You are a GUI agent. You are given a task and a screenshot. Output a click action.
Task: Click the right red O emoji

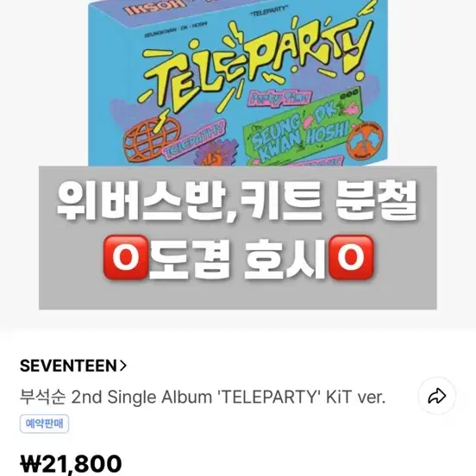pyautogui.click(x=351, y=257)
